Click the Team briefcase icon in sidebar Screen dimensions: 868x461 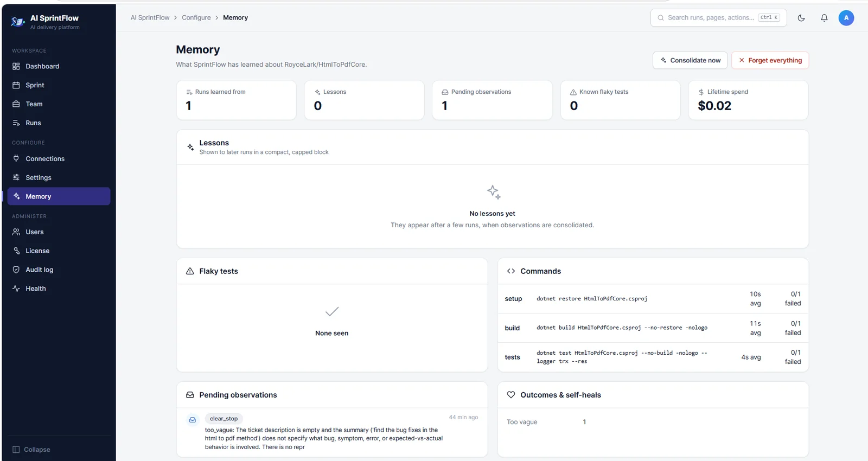pyautogui.click(x=16, y=104)
